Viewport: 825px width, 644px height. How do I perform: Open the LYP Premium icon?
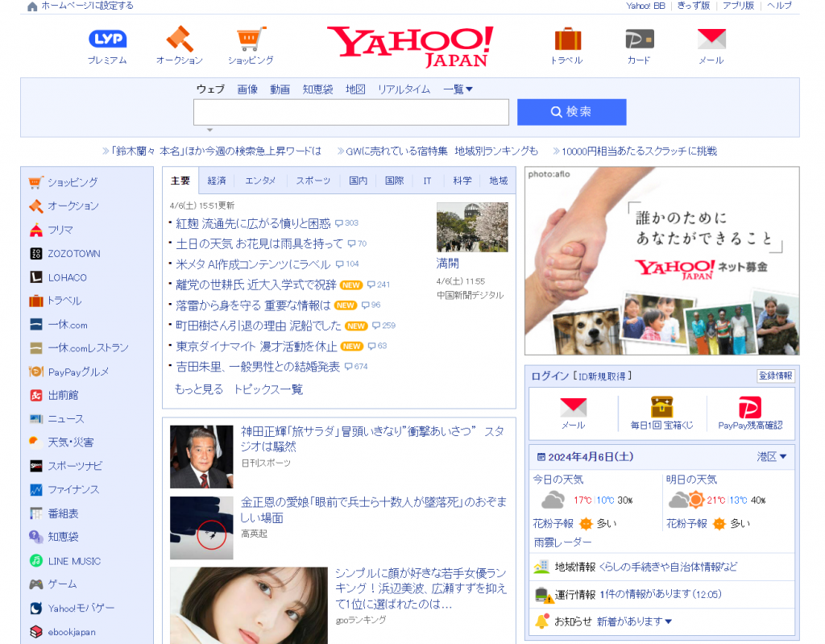pyautogui.click(x=107, y=39)
